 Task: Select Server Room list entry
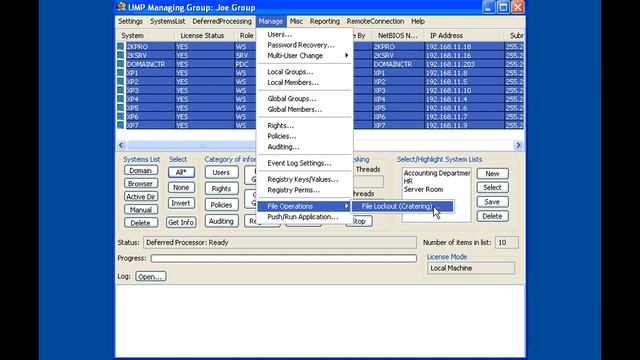click(423, 189)
